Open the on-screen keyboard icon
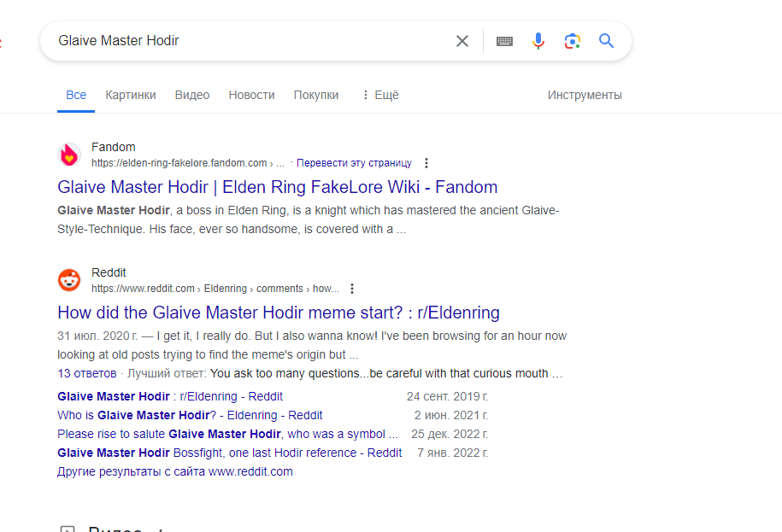The width and height of the screenshot is (782, 532). [x=504, y=41]
